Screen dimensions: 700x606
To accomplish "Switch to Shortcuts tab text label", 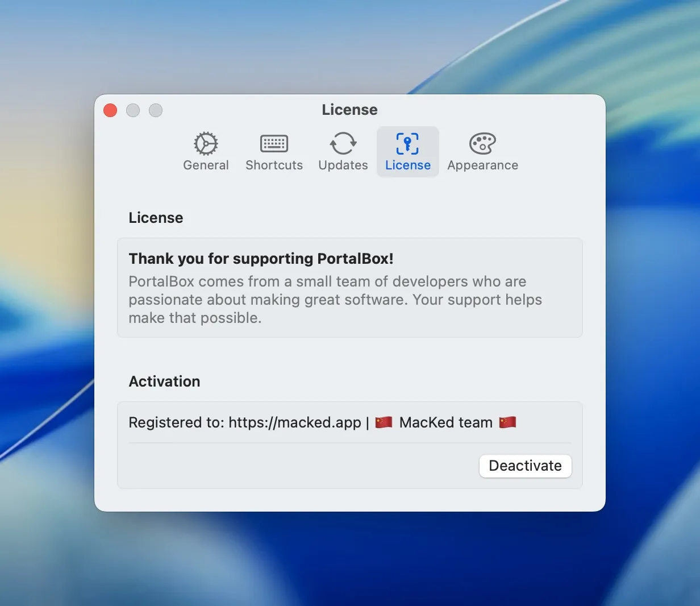I will coord(274,165).
